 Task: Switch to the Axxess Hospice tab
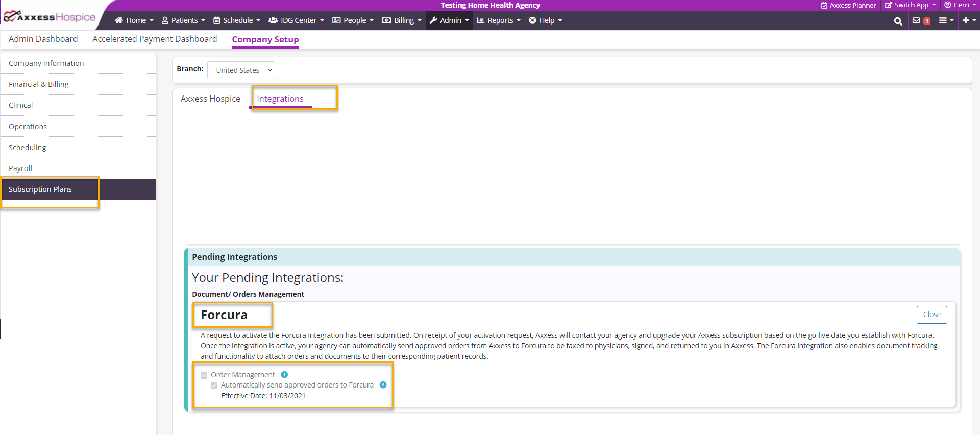(210, 99)
